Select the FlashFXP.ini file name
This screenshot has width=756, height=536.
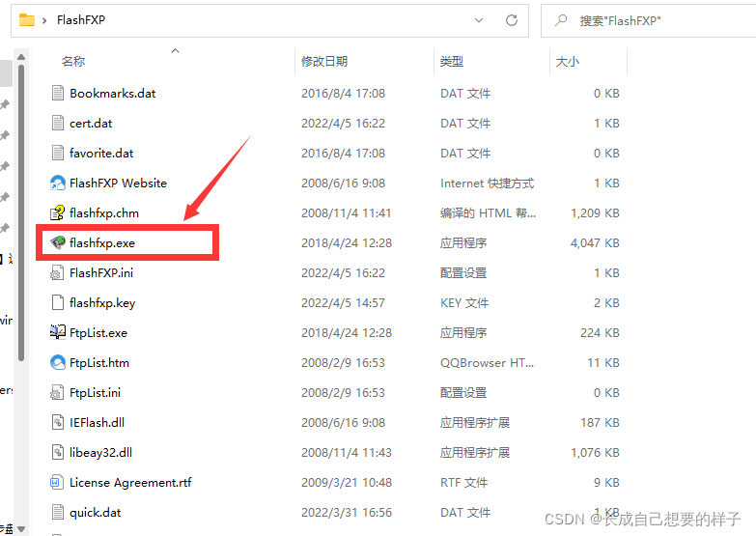pyautogui.click(x=101, y=272)
